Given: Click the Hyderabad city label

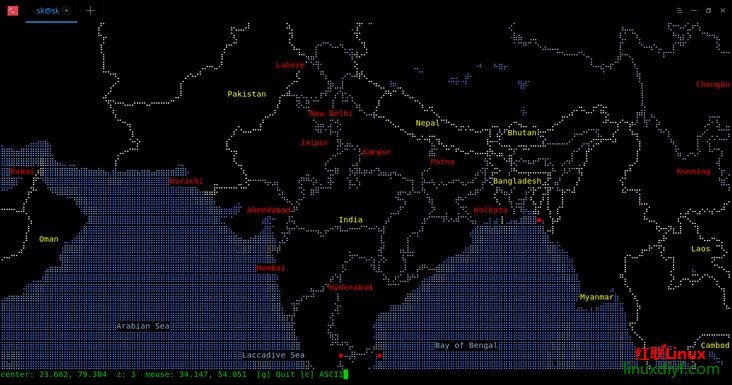Looking at the screenshot, I should click(351, 287).
